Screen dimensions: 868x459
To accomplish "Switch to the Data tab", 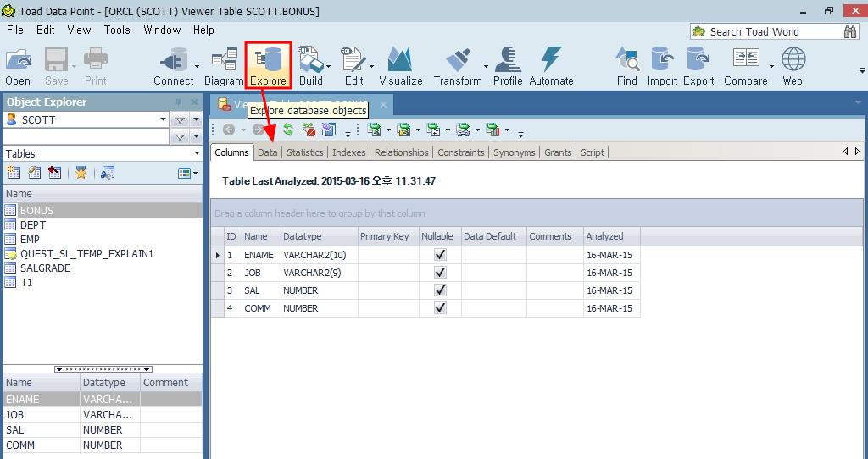I will pyautogui.click(x=268, y=152).
